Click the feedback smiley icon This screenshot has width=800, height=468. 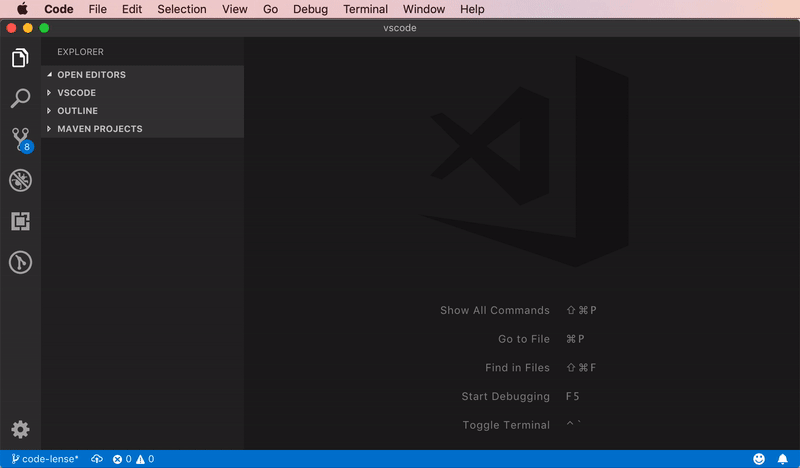click(759, 459)
